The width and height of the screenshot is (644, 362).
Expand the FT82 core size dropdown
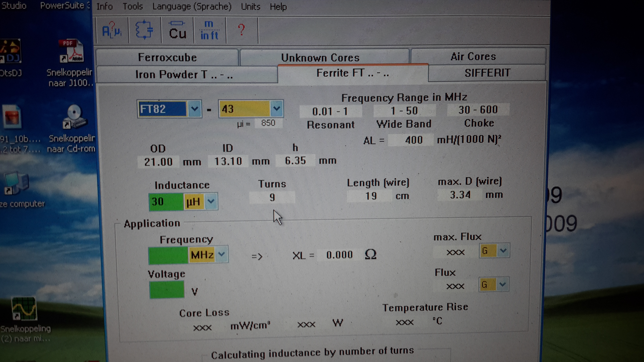pyautogui.click(x=195, y=109)
